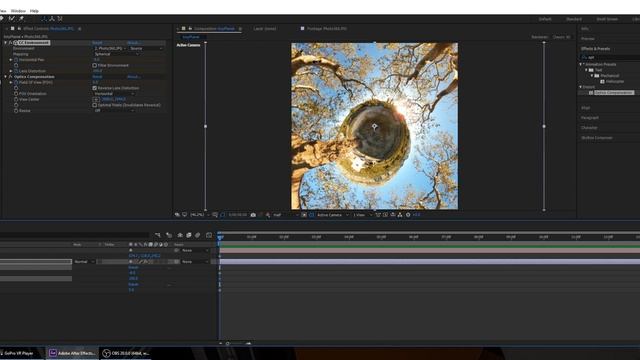Click the current time indicator playhead
This screenshot has height=360, width=640.
(220, 236)
